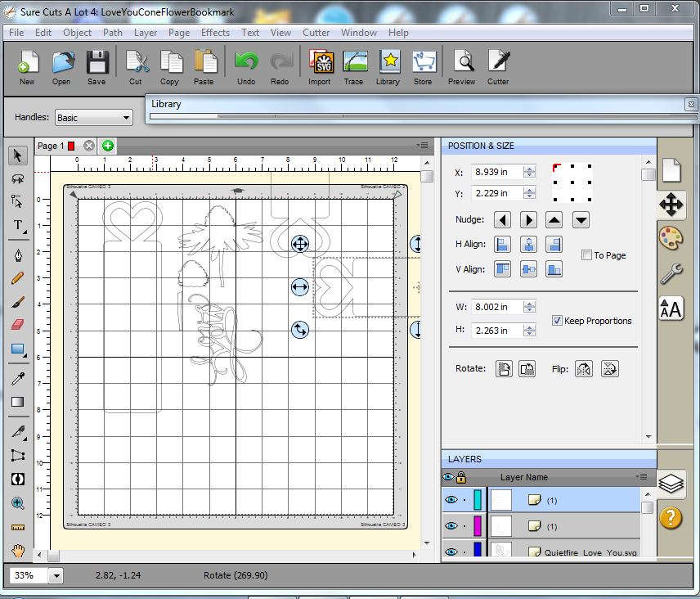Uncheck Keep Proportions
Viewport: 700px width, 599px height.
click(557, 321)
